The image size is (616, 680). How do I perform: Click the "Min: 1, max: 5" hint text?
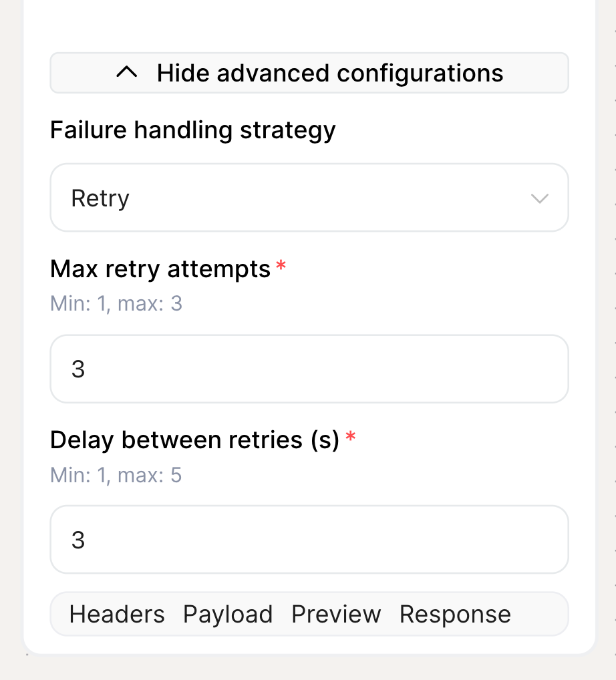(116, 475)
